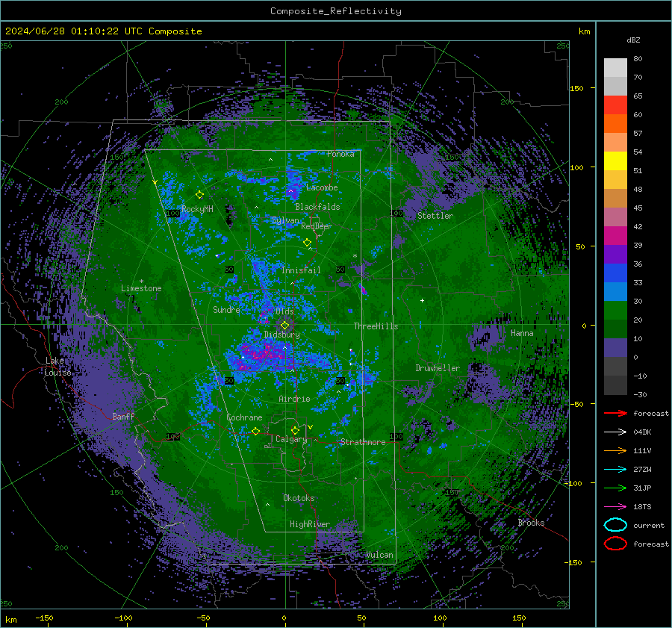Click the red forecast ellipse legend icon

point(615,544)
